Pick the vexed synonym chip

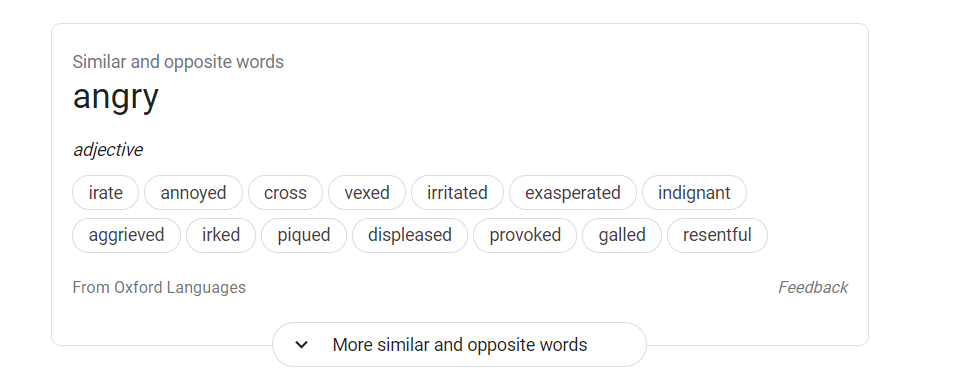click(367, 192)
